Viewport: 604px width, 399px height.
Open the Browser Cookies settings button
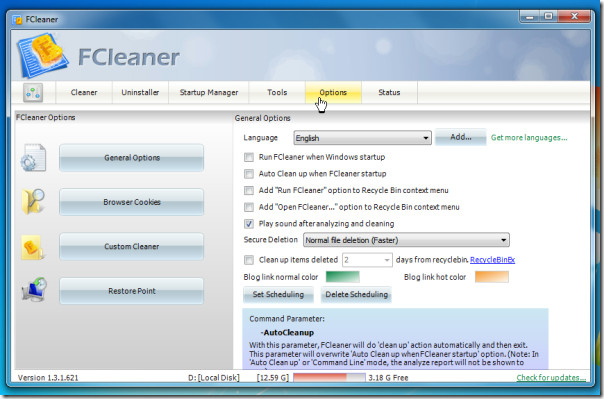pyautogui.click(x=131, y=202)
